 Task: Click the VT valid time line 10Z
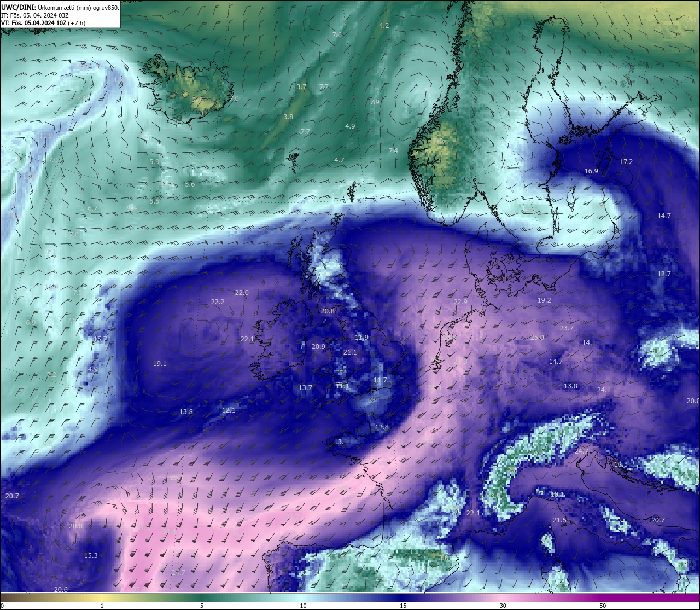pyautogui.click(x=43, y=23)
